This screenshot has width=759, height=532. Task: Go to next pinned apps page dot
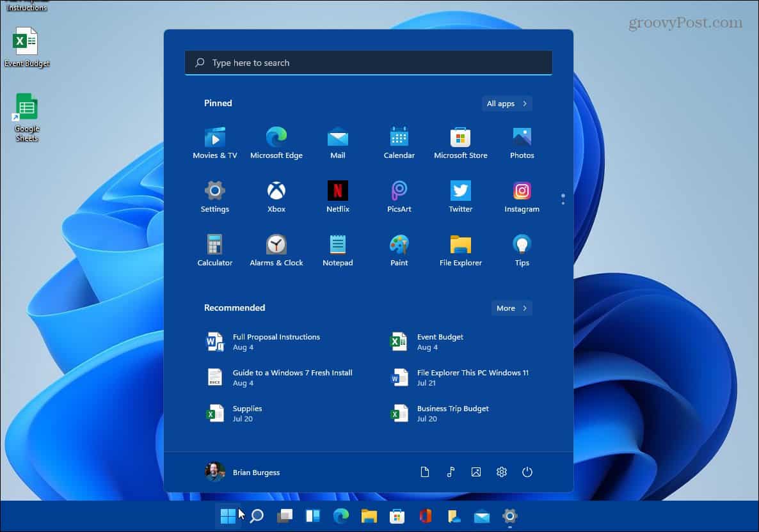563,203
